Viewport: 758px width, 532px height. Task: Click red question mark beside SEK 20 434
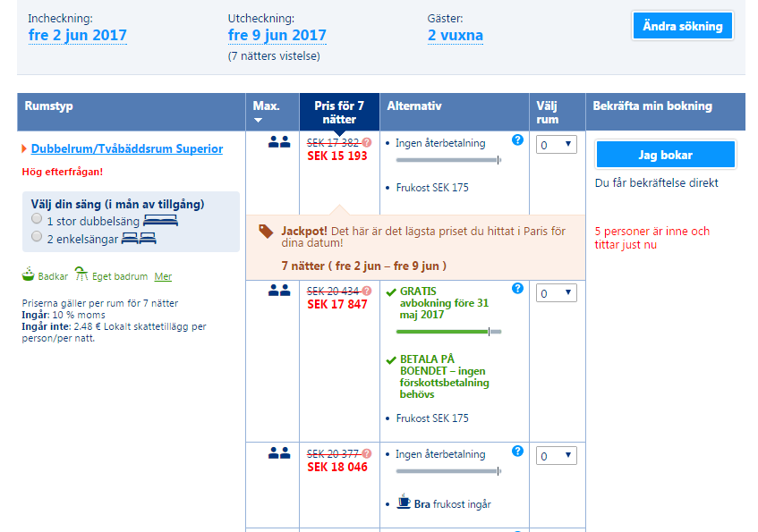tap(367, 291)
